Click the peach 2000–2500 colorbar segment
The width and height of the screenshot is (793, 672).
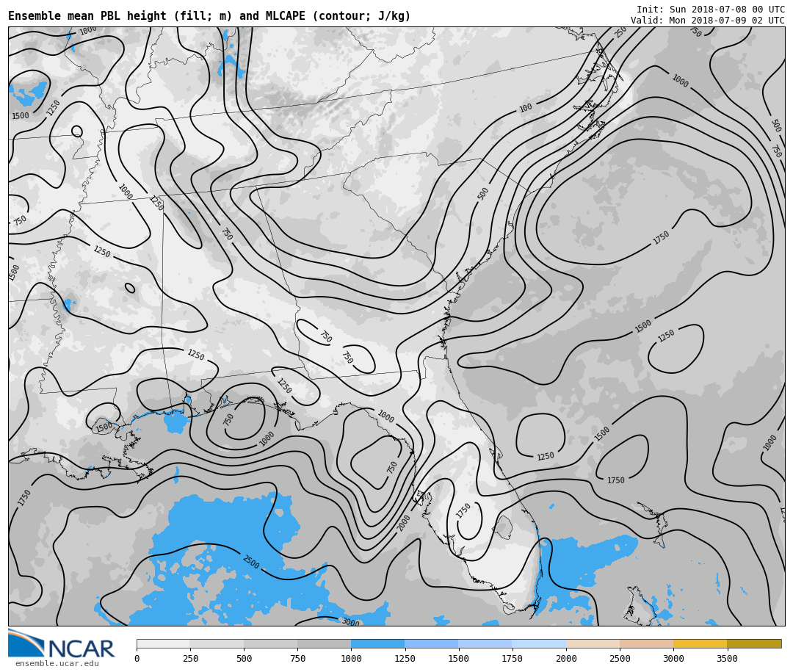click(x=593, y=643)
